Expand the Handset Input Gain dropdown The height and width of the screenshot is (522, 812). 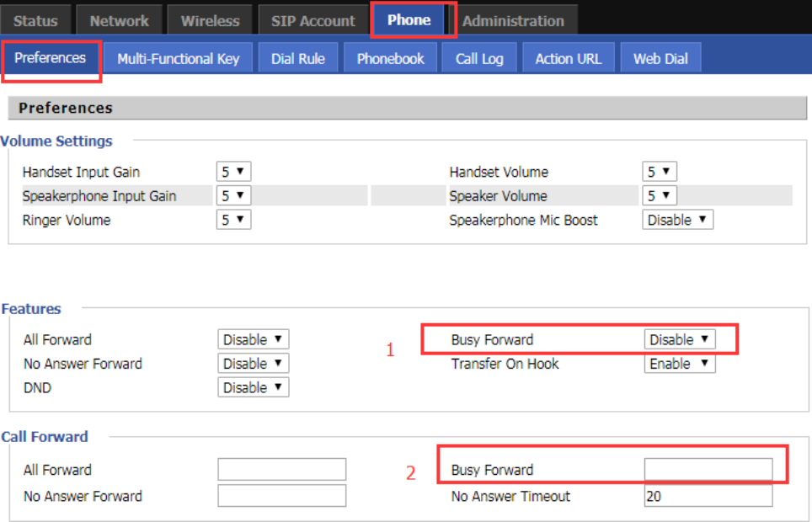coord(233,172)
